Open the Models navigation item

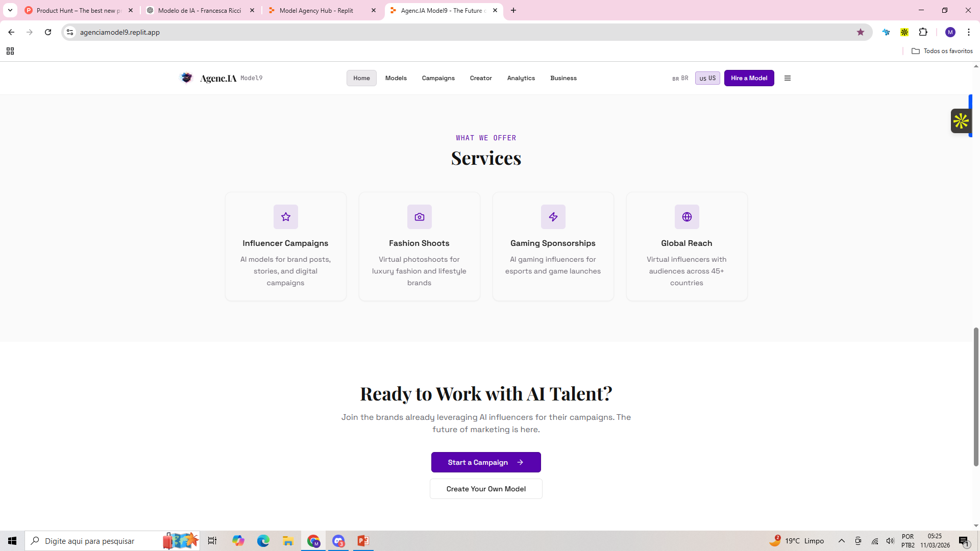click(x=396, y=78)
